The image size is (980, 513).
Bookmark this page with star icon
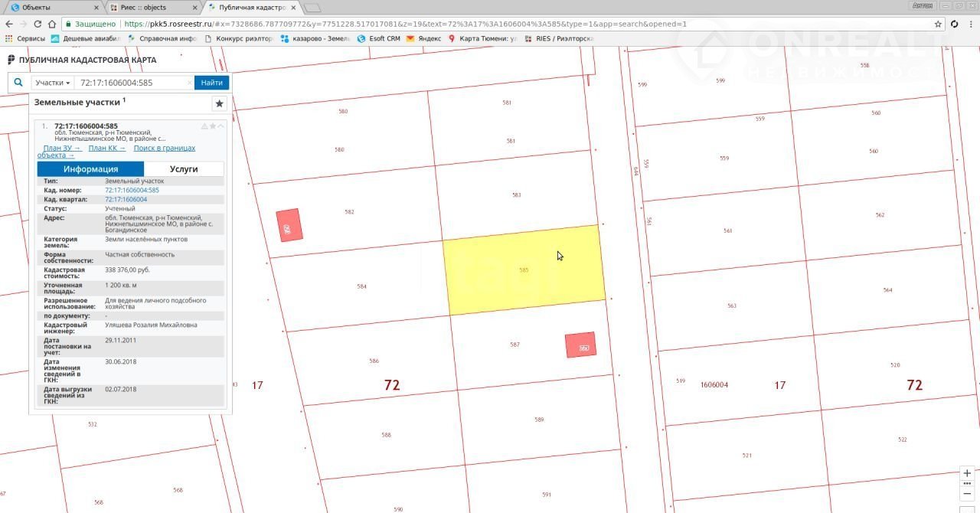click(x=938, y=24)
